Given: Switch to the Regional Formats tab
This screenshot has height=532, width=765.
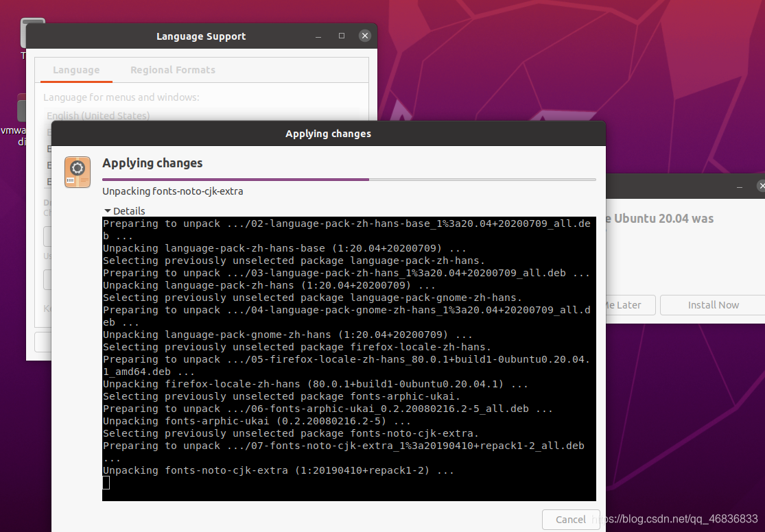Looking at the screenshot, I should tap(173, 70).
